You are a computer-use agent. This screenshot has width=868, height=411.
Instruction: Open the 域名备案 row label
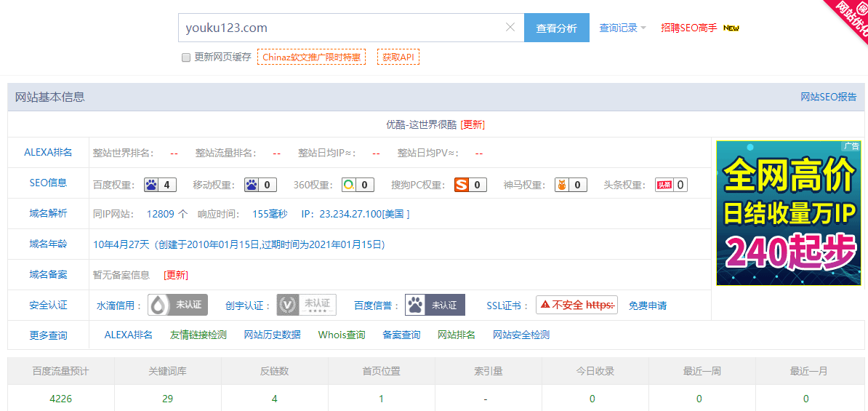(x=48, y=274)
